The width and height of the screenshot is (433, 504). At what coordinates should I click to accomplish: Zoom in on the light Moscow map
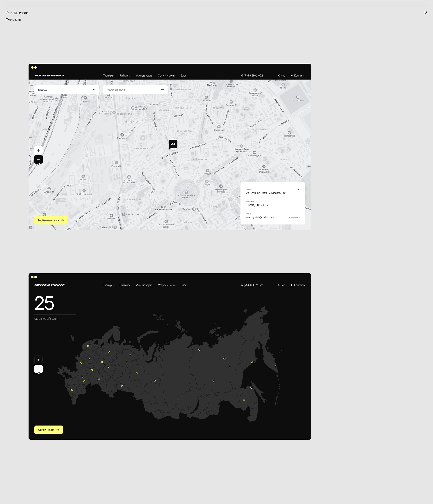tap(38, 150)
